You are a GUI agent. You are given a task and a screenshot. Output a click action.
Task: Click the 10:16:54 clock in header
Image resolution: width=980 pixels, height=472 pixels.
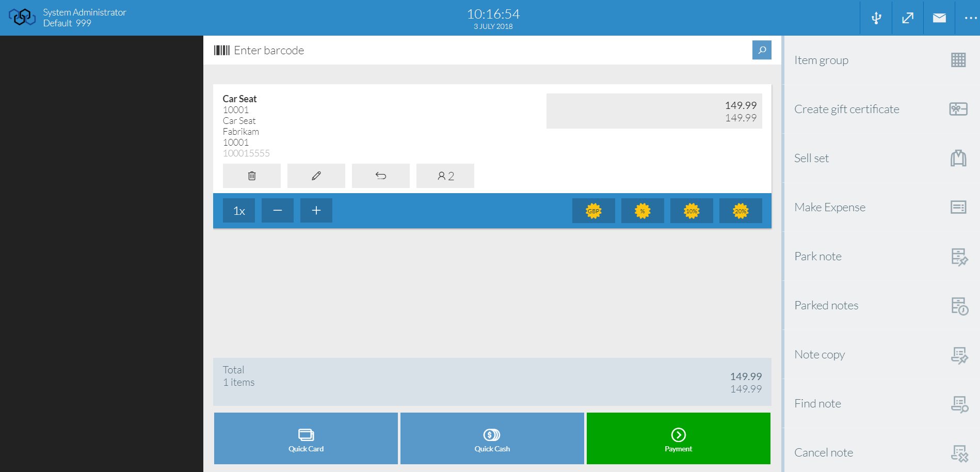click(x=493, y=14)
